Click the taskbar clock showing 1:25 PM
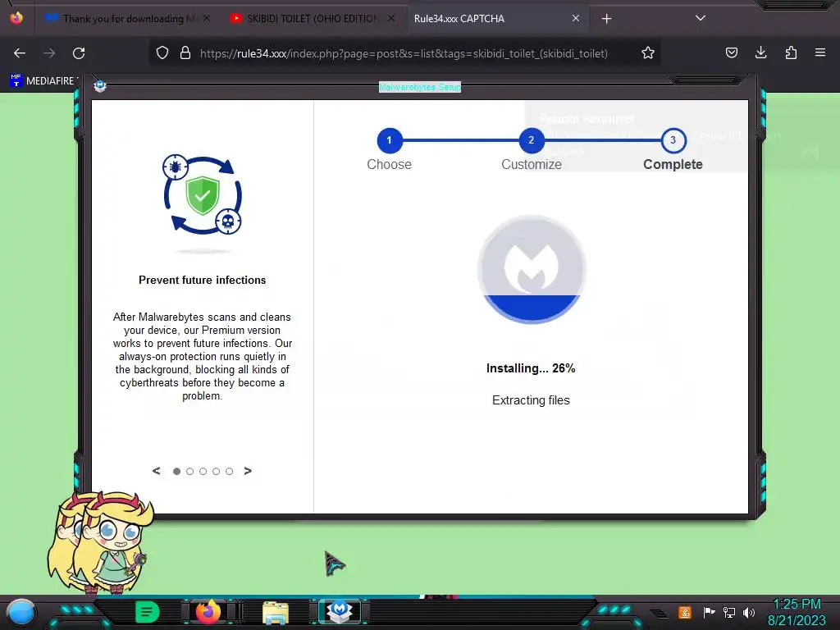The width and height of the screenshot is (840, 630). coord(797,612)
